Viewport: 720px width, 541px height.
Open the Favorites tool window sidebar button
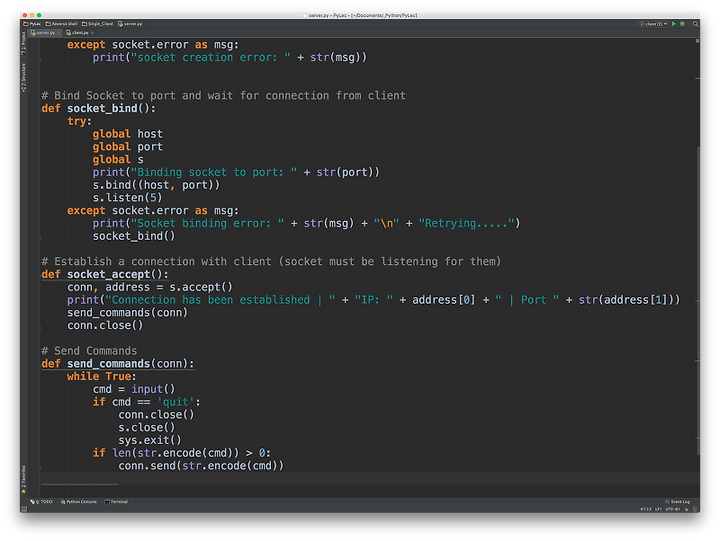click(24, 480)
